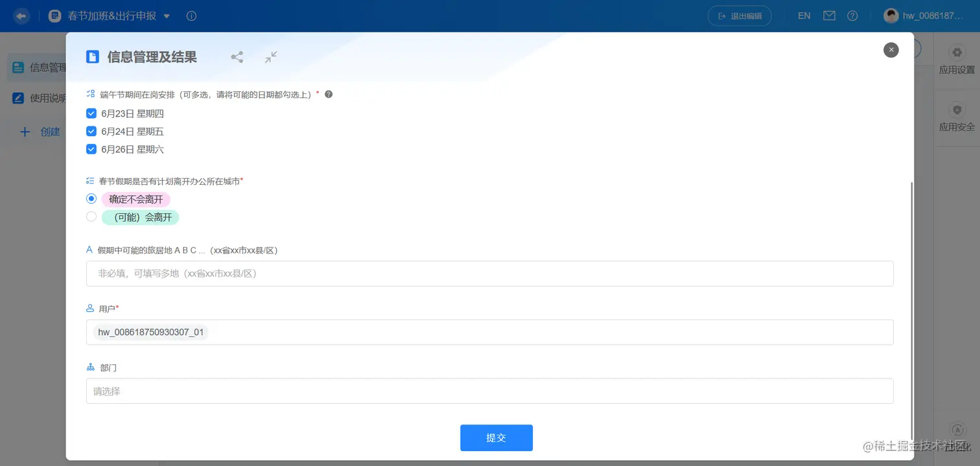Open 应用设置 via the gear icon

point(957,52)
